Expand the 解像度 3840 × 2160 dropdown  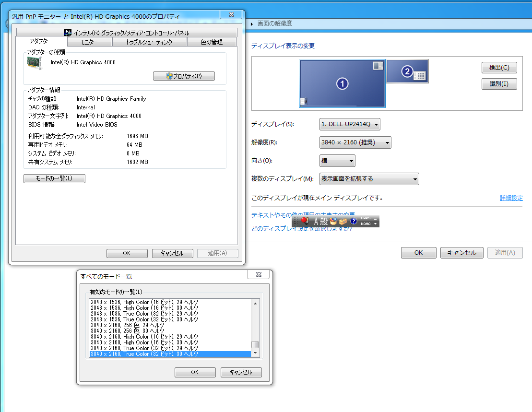tap(355, 142)
